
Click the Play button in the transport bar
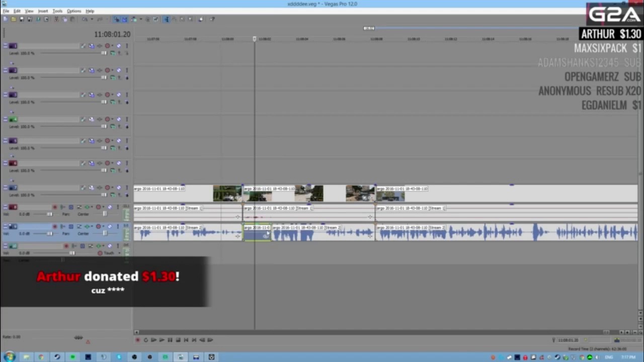162,340
